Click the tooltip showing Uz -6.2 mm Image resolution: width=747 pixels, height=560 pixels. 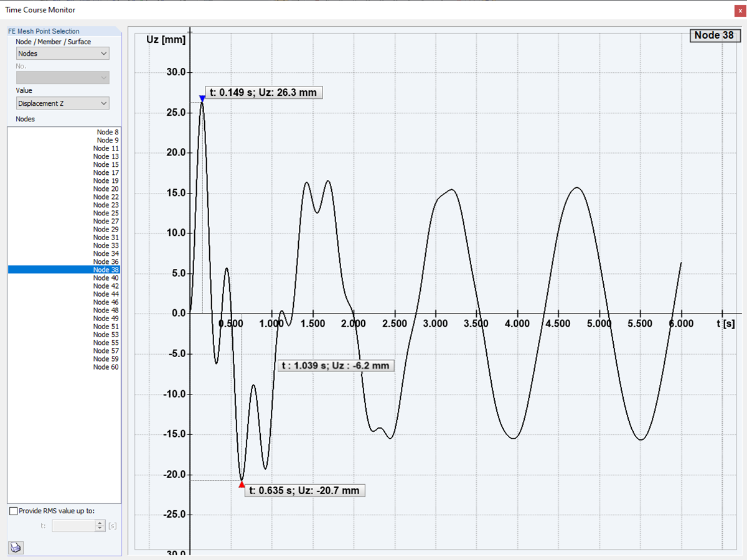point(336,366)
